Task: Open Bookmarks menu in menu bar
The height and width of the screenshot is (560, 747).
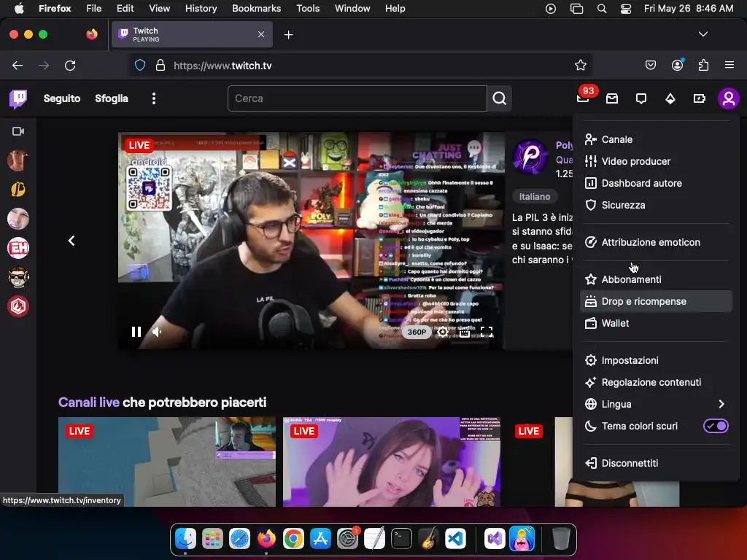Action: tap(256, 8)
